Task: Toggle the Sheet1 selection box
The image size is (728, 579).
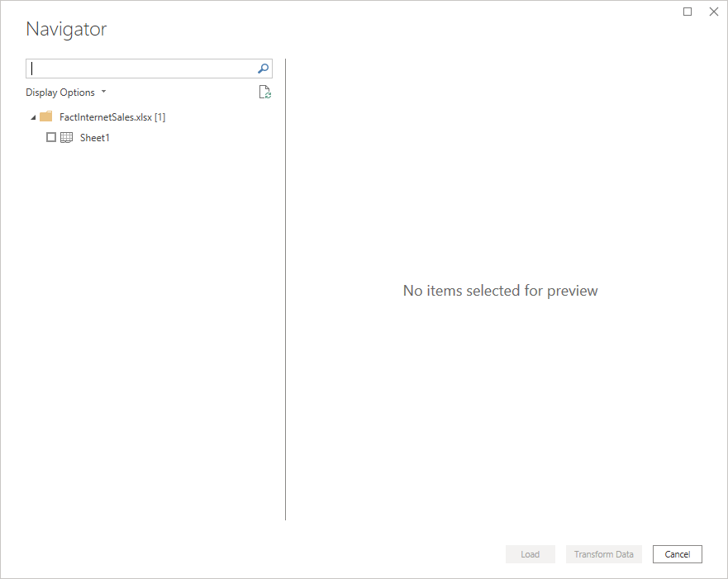Action: pyautogui.click(x=51, y=137)
